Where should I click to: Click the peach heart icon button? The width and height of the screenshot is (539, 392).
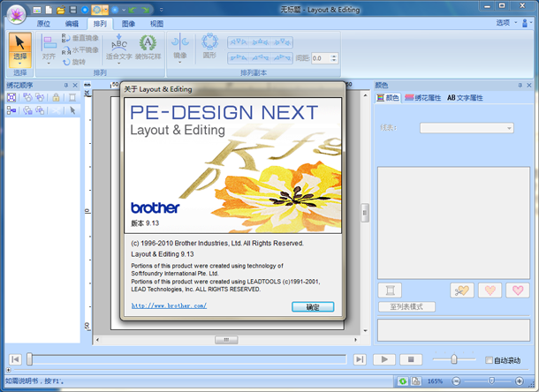coord(490,290)
